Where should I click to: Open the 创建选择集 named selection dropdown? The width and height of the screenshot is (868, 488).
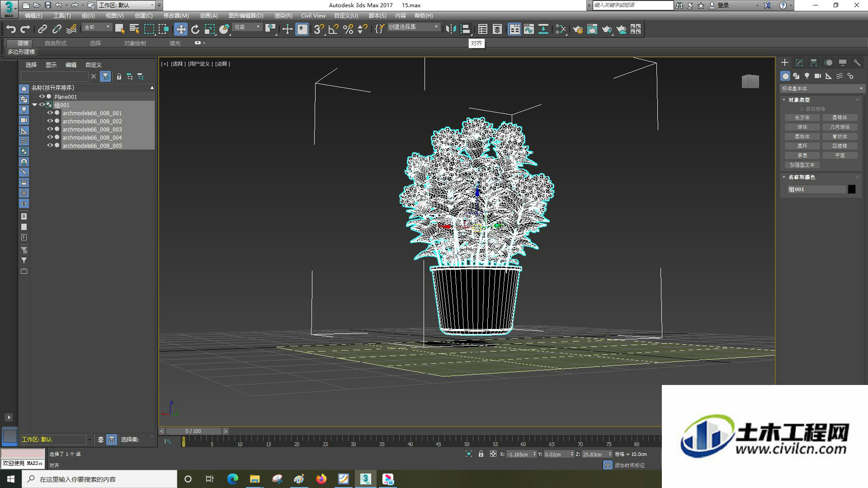click(413, 27)
